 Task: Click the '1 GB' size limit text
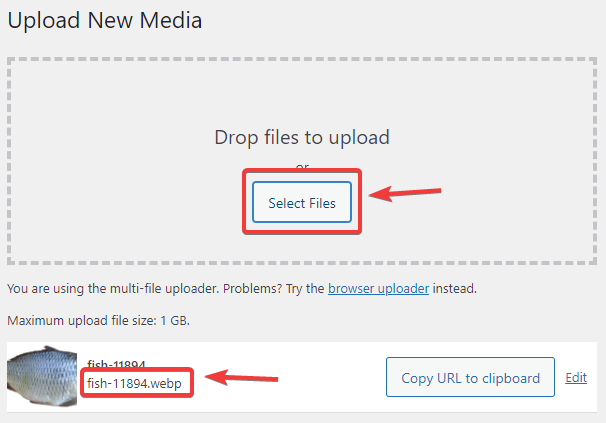click(x=175, y=321)
